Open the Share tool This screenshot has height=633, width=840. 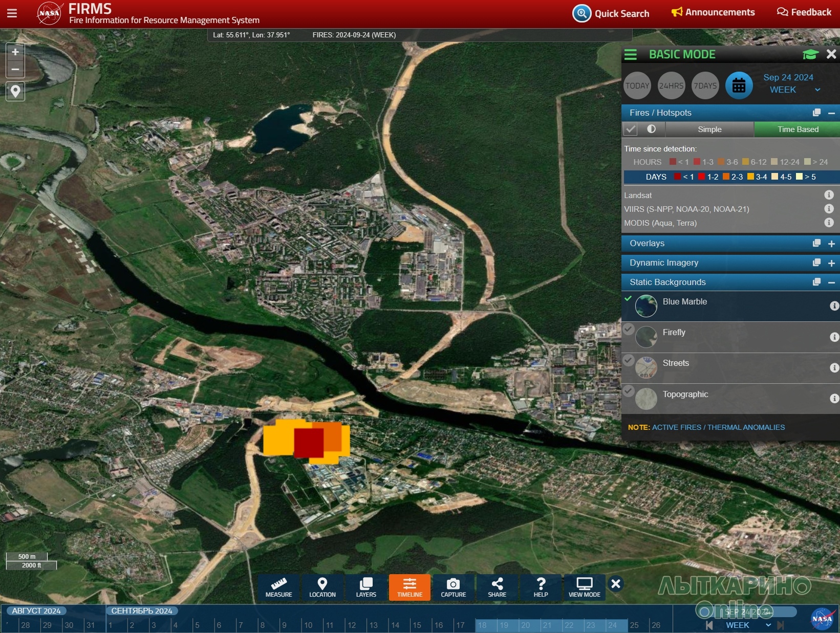pos(497,587)
